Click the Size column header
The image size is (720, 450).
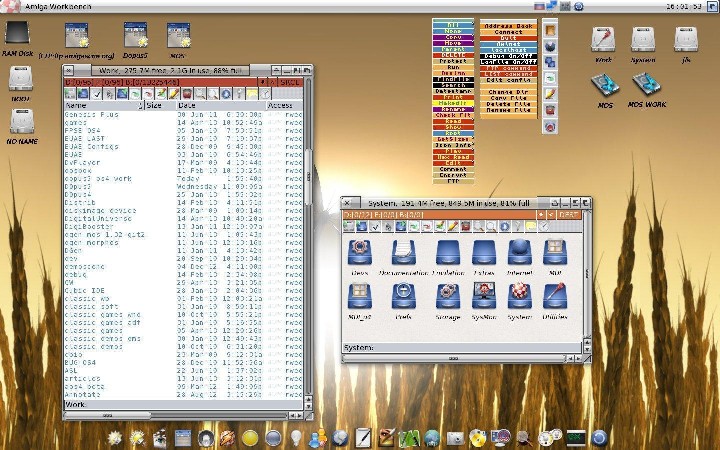coord(155,105)
